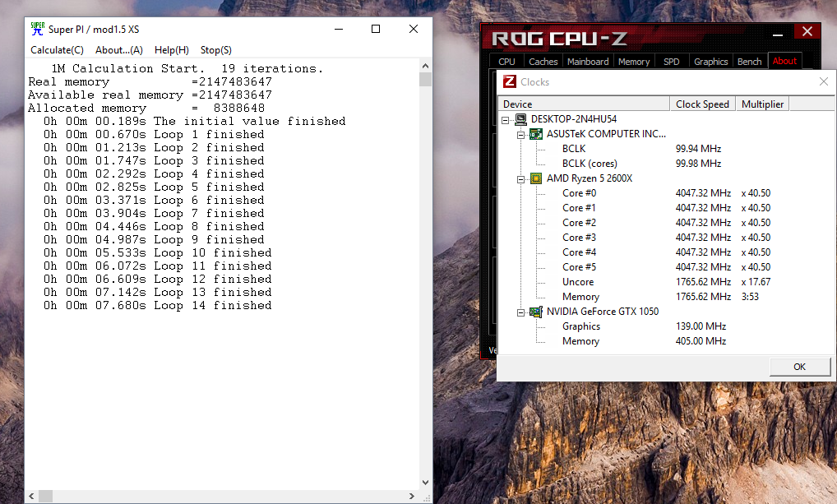This screenshot has height=504, width=837.
Task: Open the Calculate(C) menu in Super PI
Action: [x=57, y=49]
